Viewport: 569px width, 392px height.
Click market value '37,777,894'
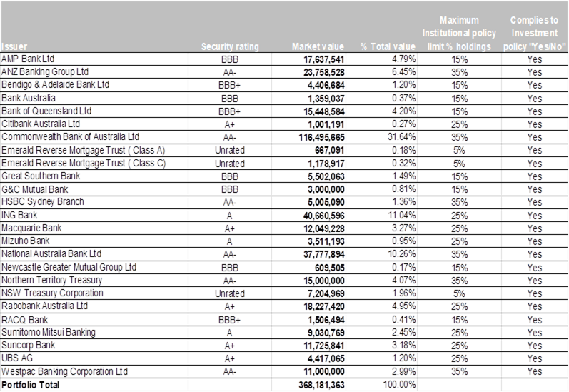[x=323, y=254]
